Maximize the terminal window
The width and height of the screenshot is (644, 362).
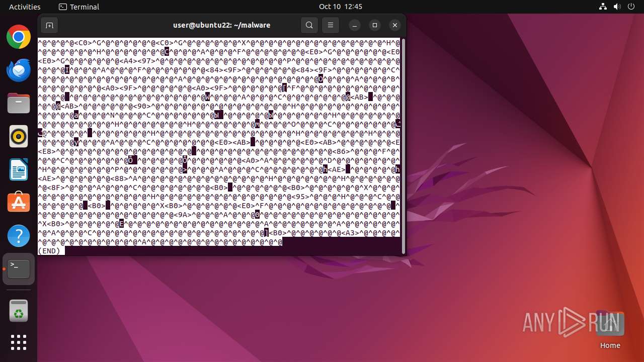(x=375, y=25)
